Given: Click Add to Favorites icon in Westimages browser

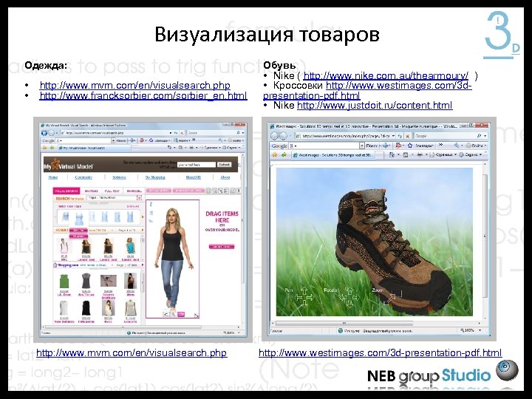Looking at the screenshot, I should tap(284, 154).
